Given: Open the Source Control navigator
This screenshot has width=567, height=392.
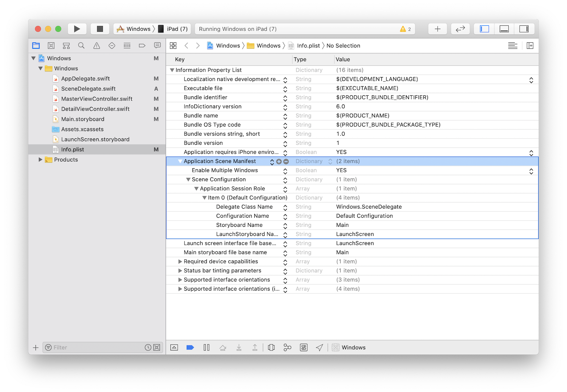Looking at the screenshot, I should [x=51, y=46].
